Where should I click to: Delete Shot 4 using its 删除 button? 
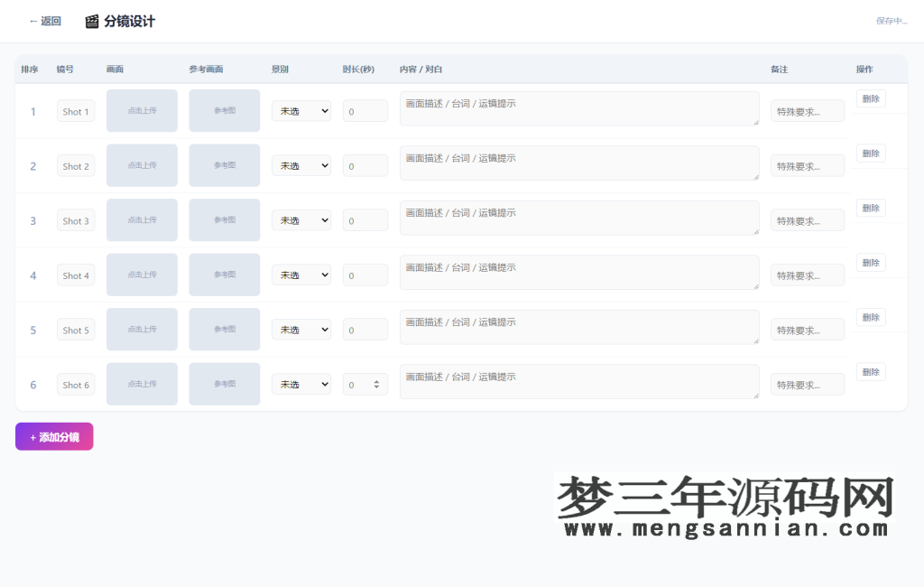[x=870, y=262]
